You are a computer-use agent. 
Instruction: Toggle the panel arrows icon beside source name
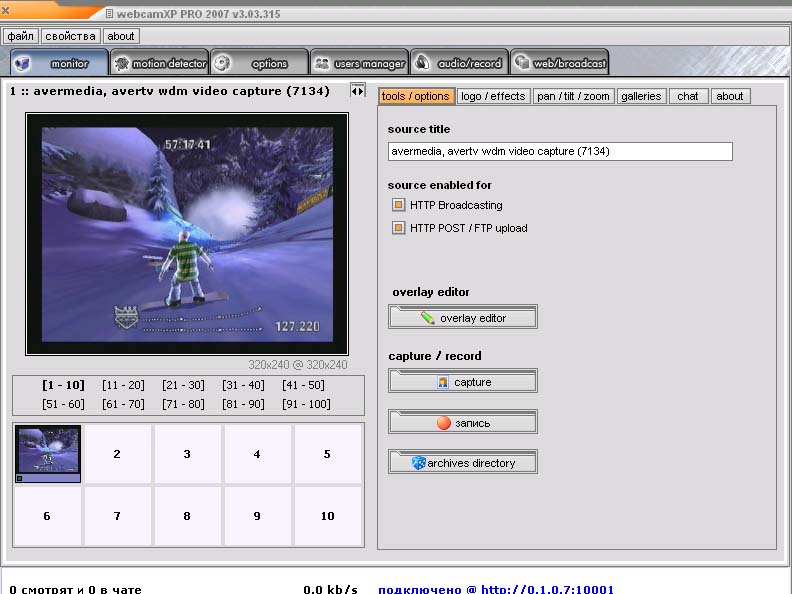357,91
